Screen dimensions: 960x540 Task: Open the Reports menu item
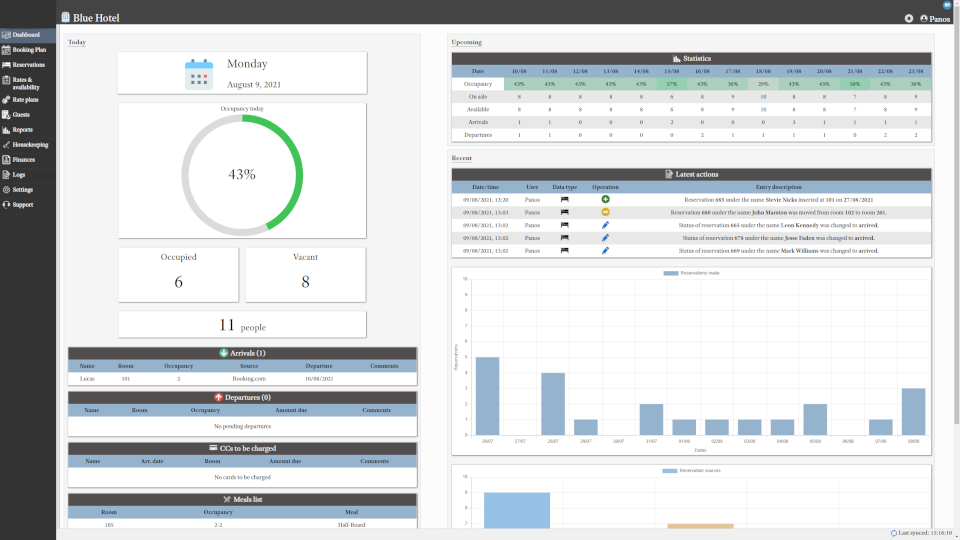(22, 129)
